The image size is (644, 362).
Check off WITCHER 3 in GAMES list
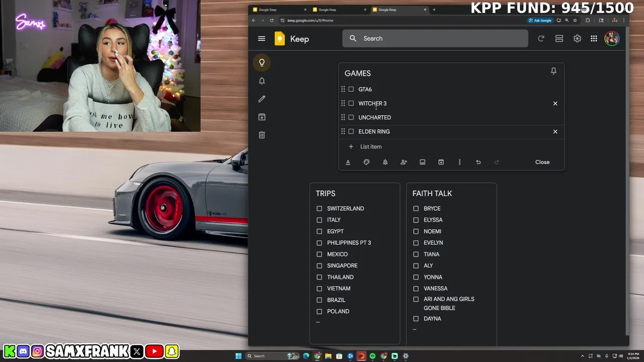(x=351, y=103)
